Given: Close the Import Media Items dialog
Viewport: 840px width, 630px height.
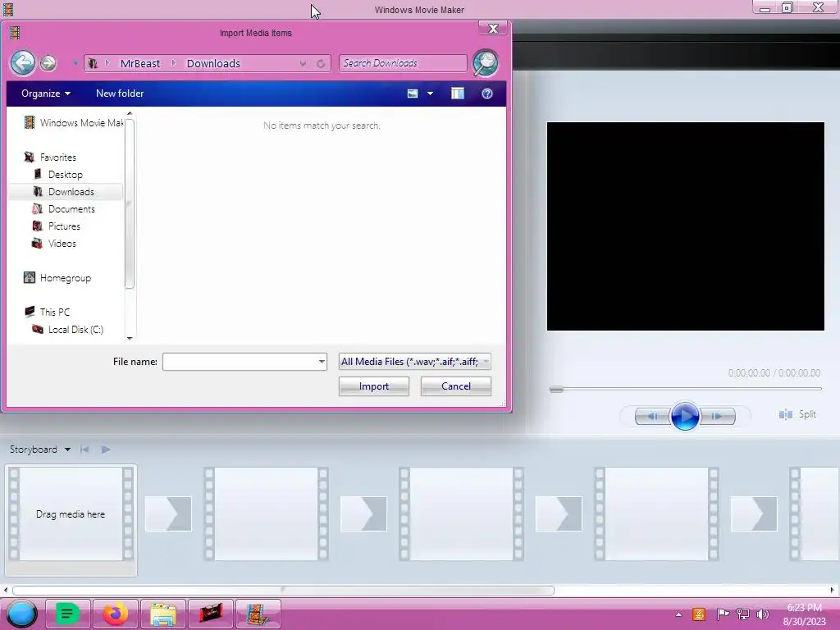Looking at the screenshot, I should point(493,29).
